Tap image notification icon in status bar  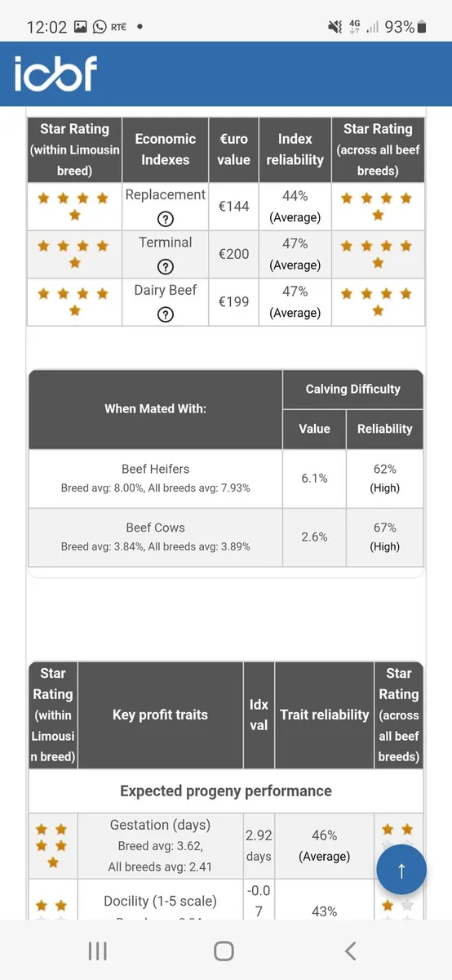click(x=80, y=27)
